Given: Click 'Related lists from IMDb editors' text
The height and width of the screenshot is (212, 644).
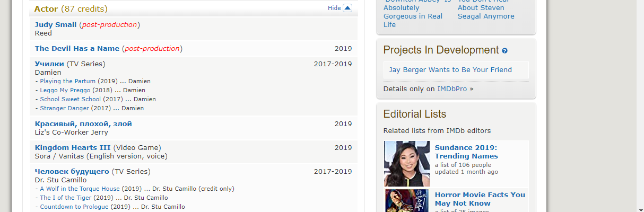Looking at the screenshot, I should point(437,130).
